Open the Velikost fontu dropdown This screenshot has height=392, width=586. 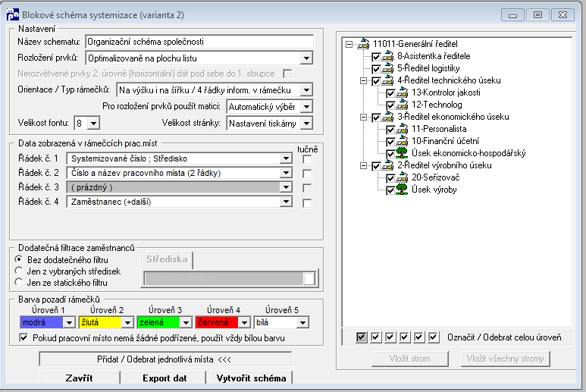pyautogui.click(x=93, y=123)
